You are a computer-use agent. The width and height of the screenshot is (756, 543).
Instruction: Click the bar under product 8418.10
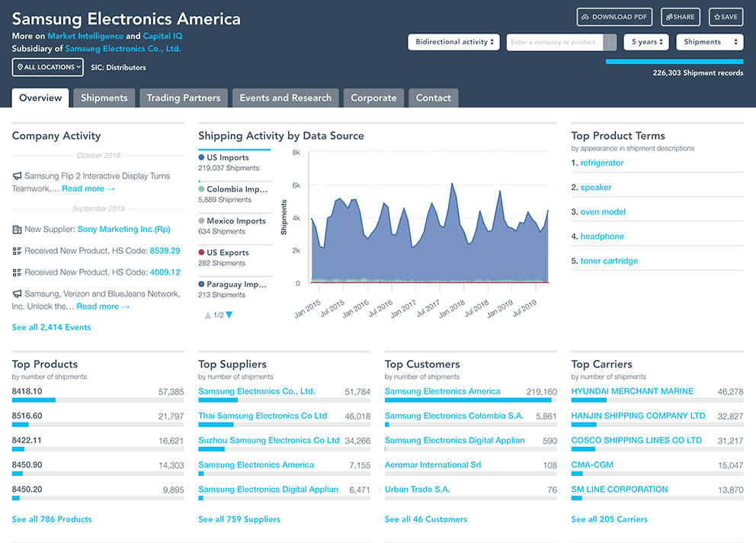point(98,400)
